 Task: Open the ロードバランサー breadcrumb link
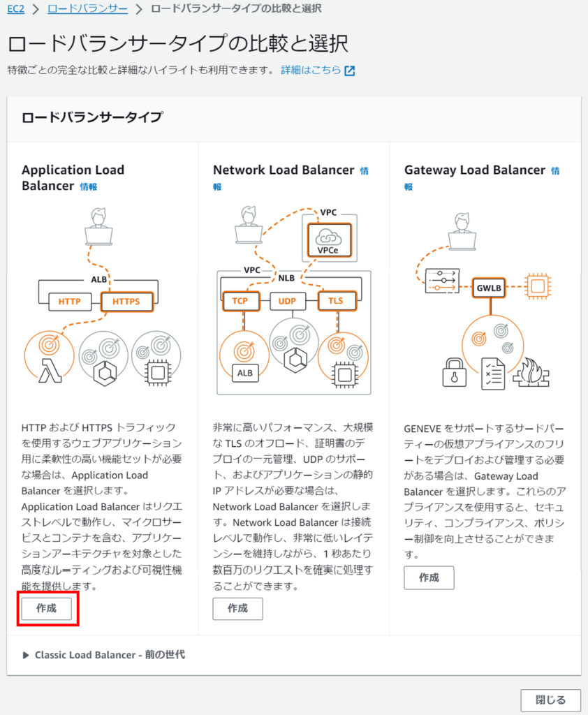87,8
